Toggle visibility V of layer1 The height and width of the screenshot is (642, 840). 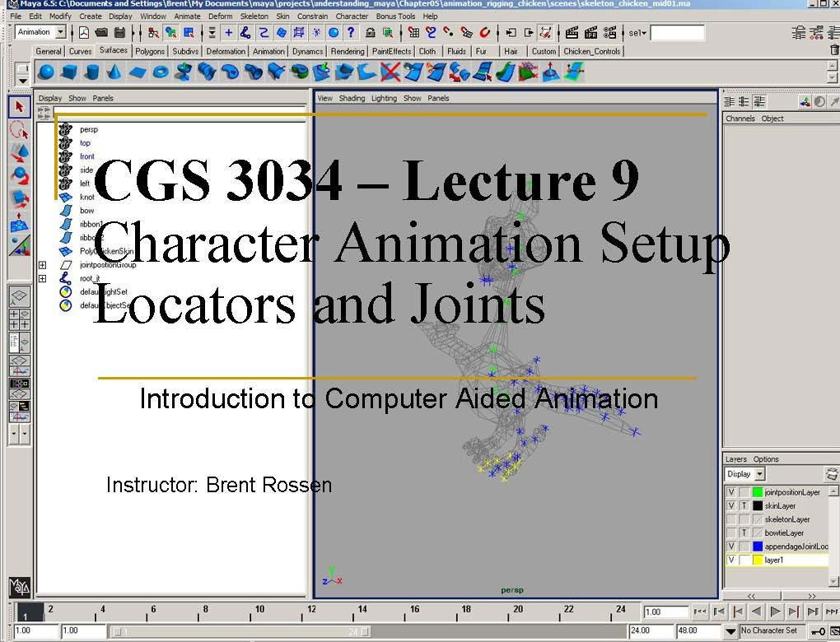[730, 560]
